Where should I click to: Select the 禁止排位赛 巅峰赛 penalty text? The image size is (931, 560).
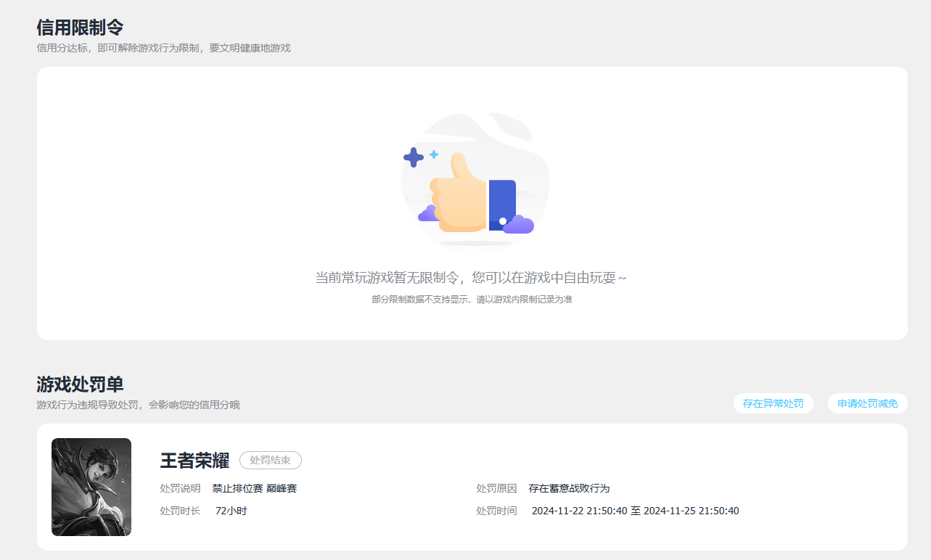click(x=255, y=488)
